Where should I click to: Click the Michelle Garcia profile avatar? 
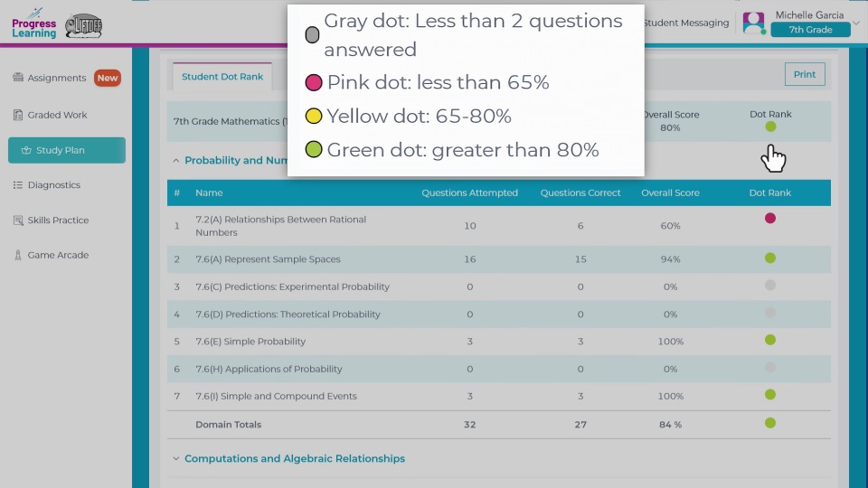753,23
